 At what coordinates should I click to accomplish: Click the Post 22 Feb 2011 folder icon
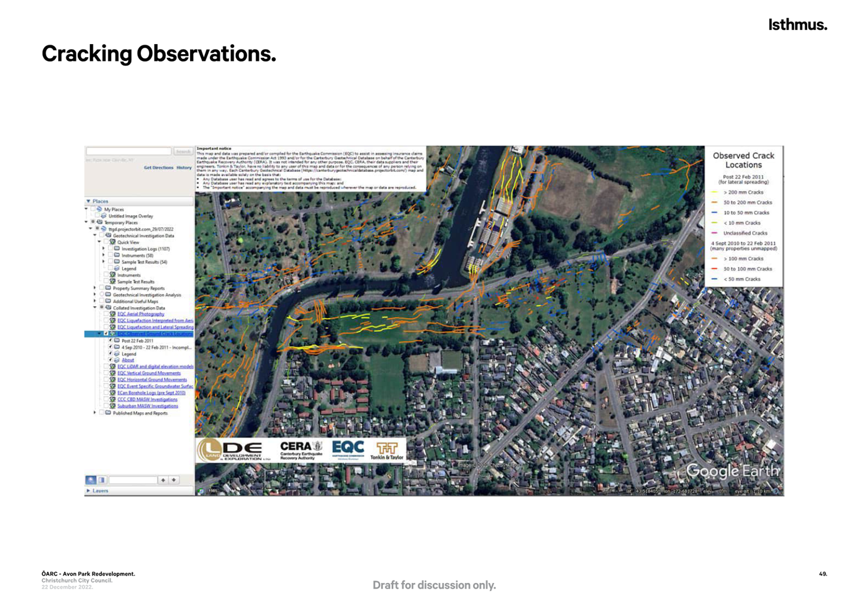(117, 340)
